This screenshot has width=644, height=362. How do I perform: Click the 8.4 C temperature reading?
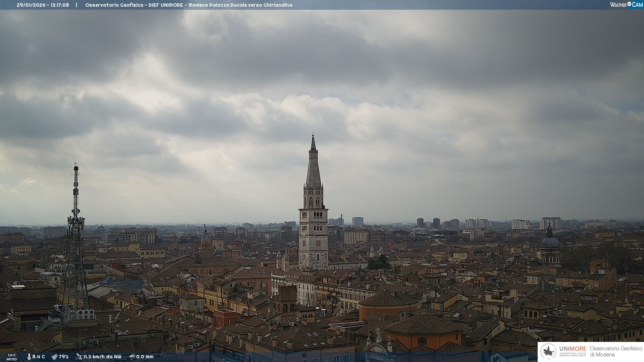(x=39, y=357)
